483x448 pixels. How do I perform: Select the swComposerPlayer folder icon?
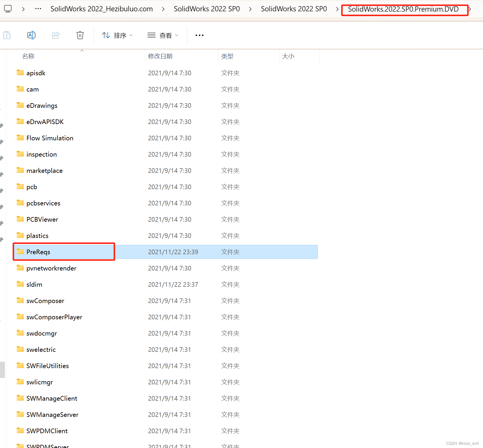(20, 317)
